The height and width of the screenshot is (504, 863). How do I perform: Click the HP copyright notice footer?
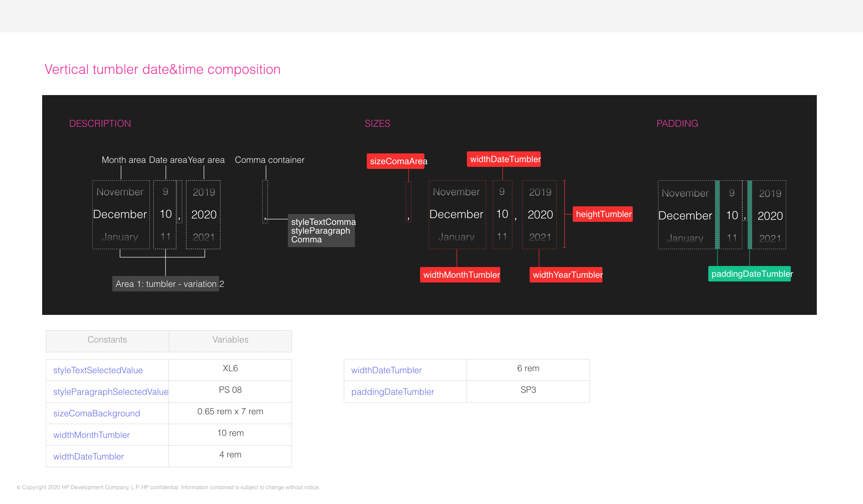(x=168, y=487)
